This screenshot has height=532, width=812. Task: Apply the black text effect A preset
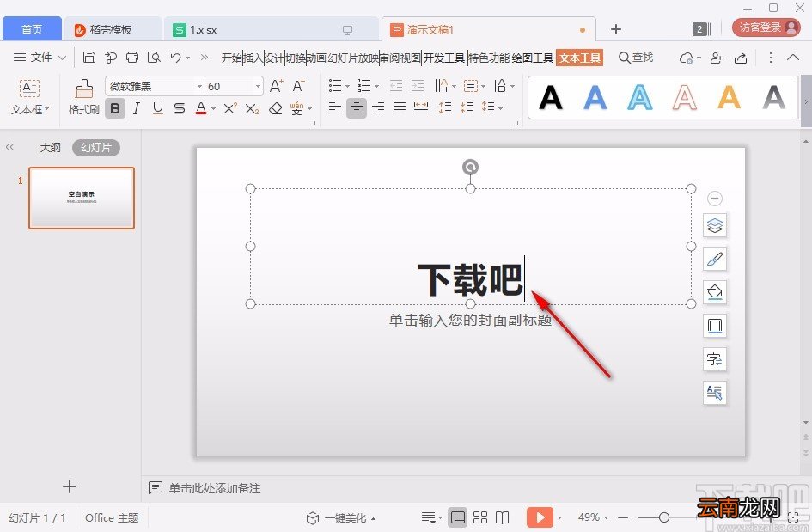coord(551,97)
